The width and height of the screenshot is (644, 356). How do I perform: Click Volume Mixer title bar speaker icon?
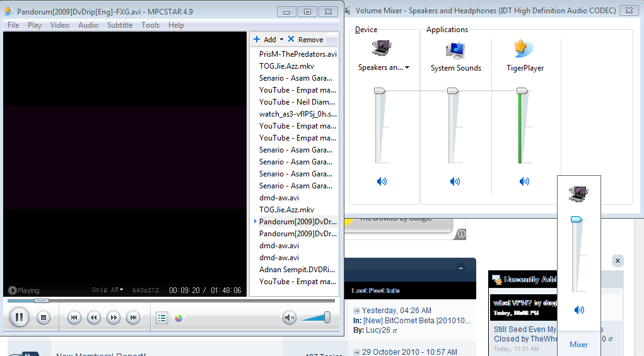pos(348,11)
